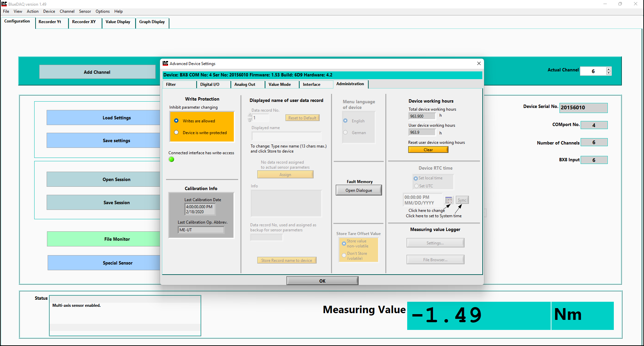This screenshot has height=346, width=644.
Task: Confirm the dialog with OK
Action: click(322, 281)
